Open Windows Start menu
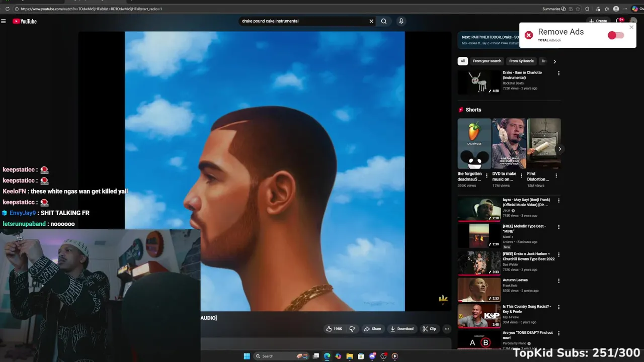This screenshot has width=644, height=362. (x=247, y=356)
